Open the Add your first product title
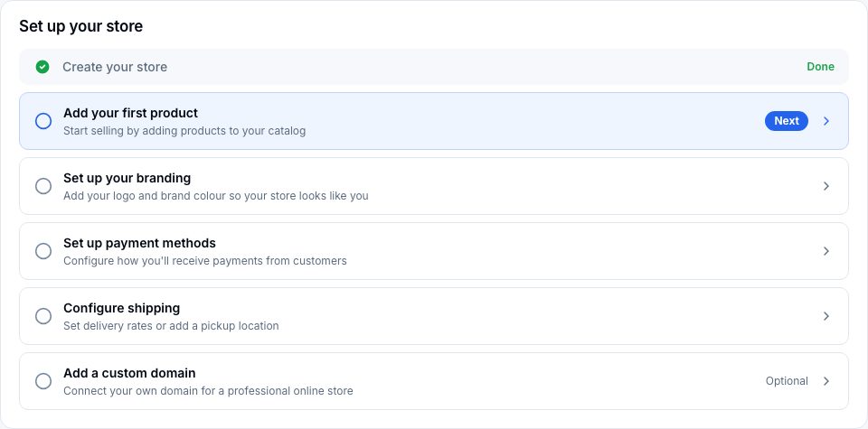Image resolution: width=868 pixels, height=429 pixels. (x=130, y=113)
